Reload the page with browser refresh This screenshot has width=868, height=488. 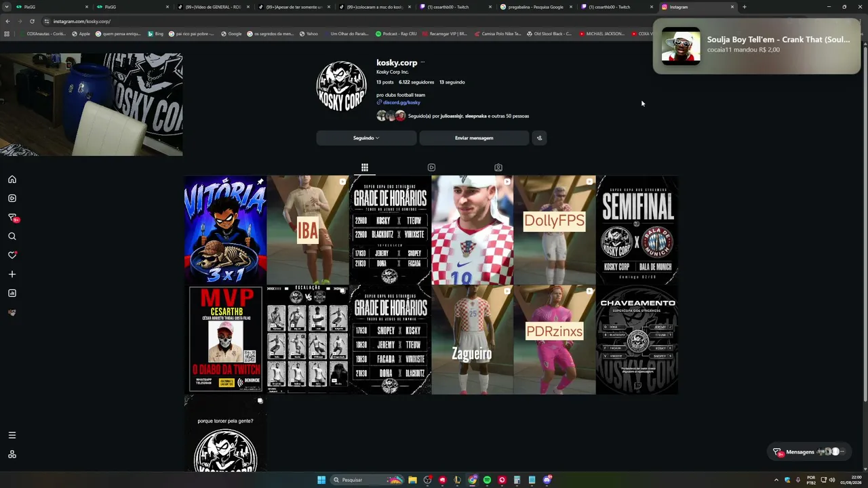click(x=32, y=21)
